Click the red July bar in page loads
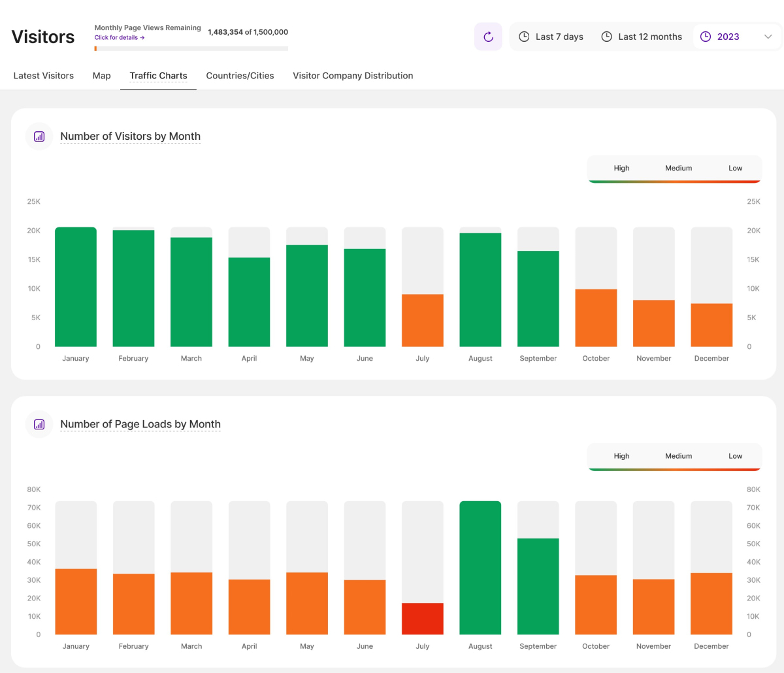The height and width of the screenshot is (673, 784). coord(423,619)
